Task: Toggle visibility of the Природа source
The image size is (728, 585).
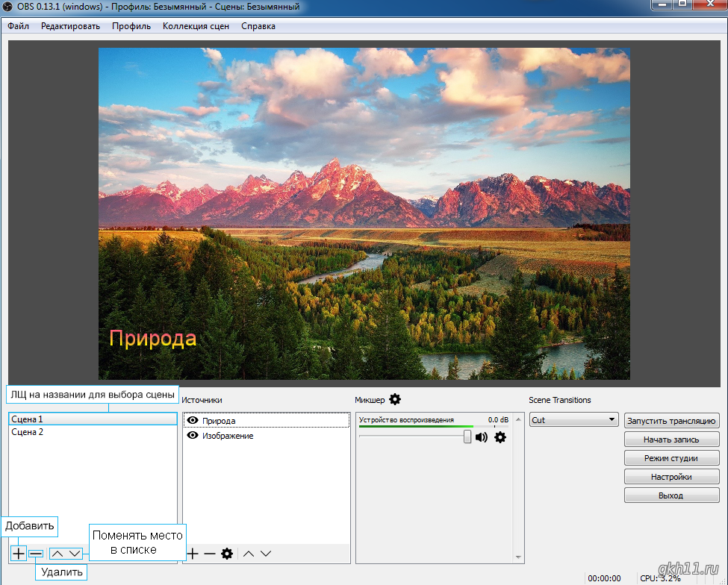Action: 192,420
